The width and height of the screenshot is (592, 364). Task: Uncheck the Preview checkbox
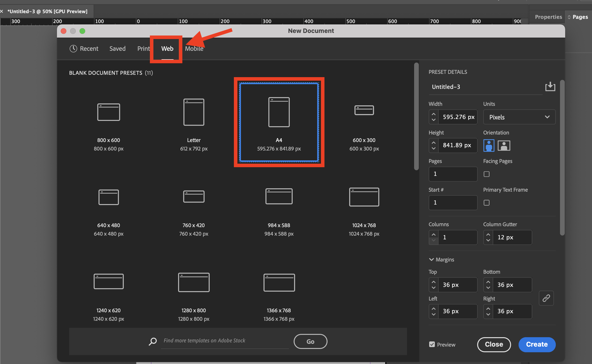click(x=432, y=344)
